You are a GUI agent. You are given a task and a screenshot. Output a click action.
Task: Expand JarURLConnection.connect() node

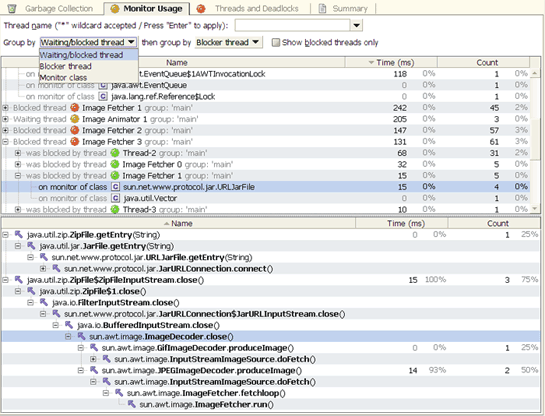coord(43,269)
